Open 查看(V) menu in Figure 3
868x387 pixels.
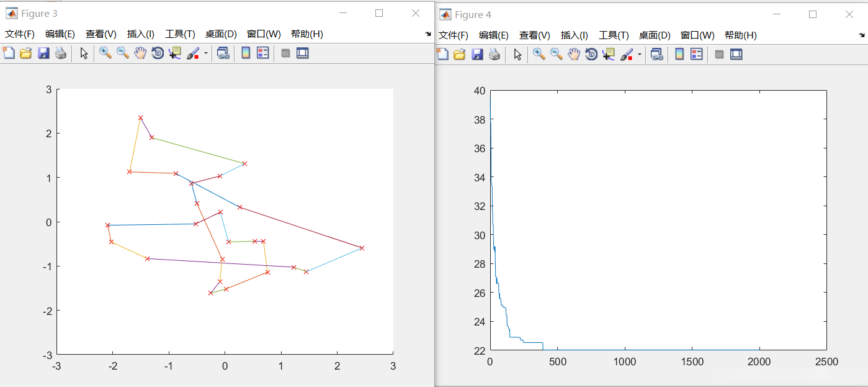pos(101,34)
